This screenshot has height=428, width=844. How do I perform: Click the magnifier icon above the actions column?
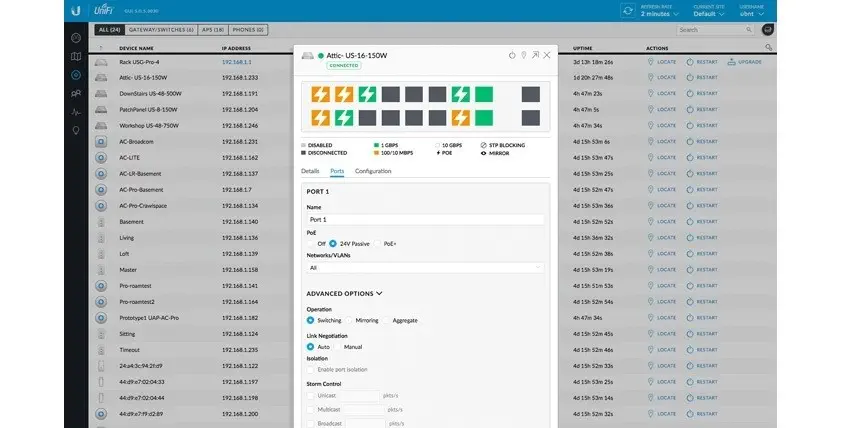click(x=769, y=47)
